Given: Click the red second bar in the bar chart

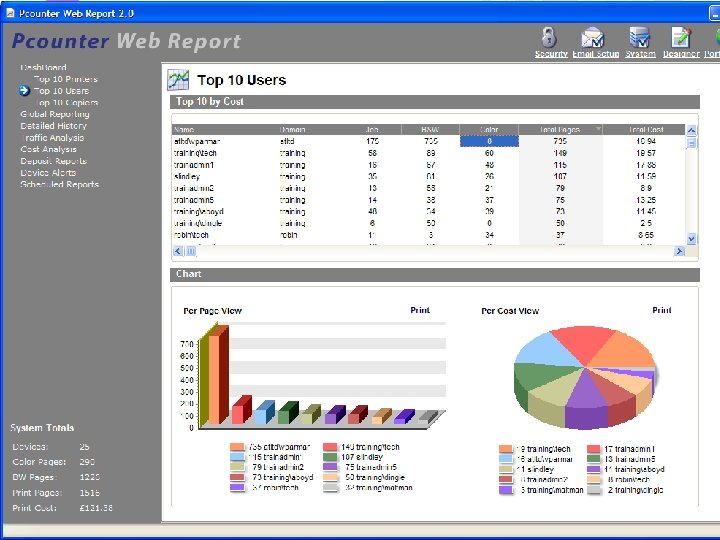Looking at the screenshot, I should click(241, 411).
